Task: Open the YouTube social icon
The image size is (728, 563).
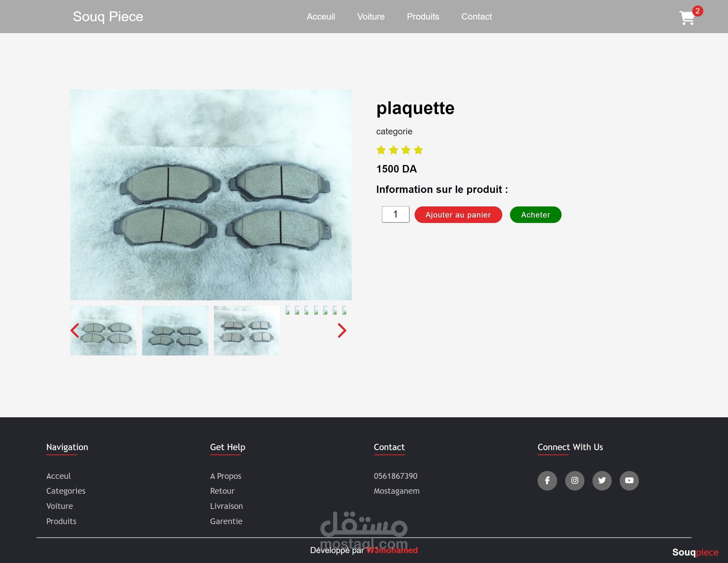Action: [629, 480]
